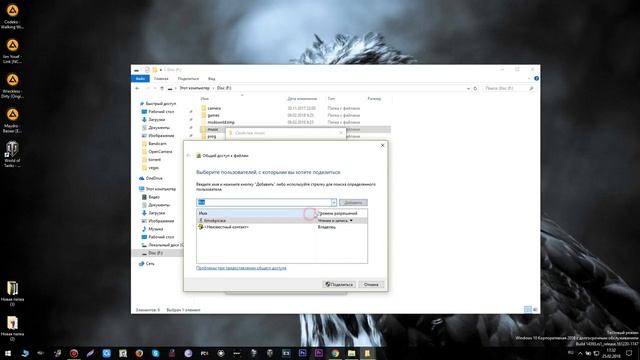The height and width of the screenshot is (360, 640).
Task: Sort files by Дата изменения column
Action: 302,99
